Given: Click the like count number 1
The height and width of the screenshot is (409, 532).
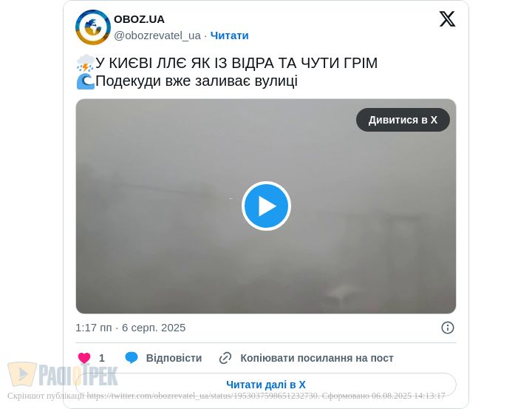Looking at the screenshot, I should click(102, 358).
